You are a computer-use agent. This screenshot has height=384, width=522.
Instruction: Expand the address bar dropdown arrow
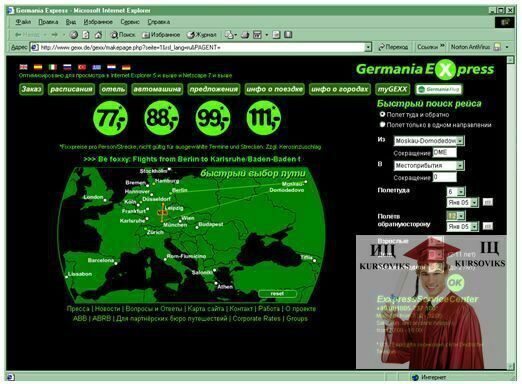tap(368, 47)
